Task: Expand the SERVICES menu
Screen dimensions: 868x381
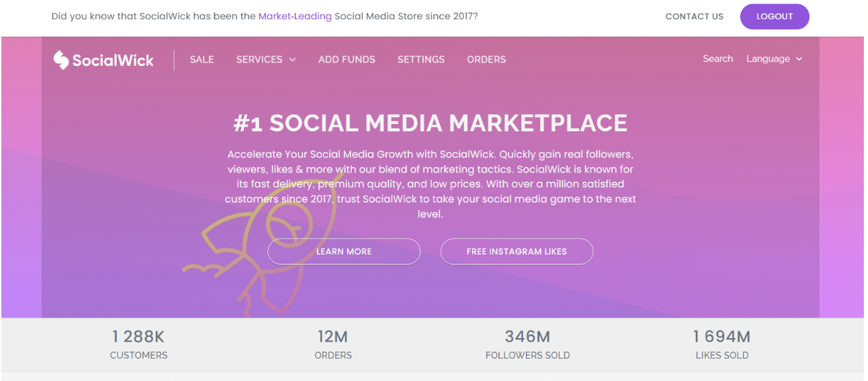Action: click(x=266, y=59)
